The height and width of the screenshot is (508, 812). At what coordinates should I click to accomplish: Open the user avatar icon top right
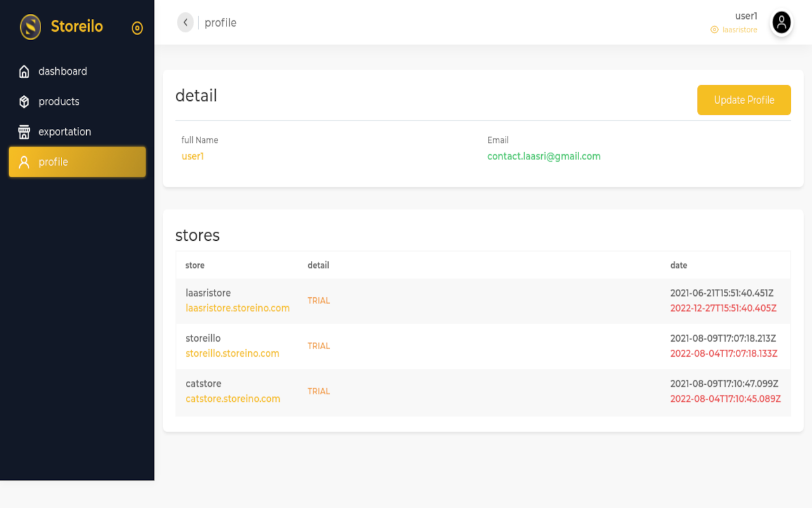coord(781,22)
